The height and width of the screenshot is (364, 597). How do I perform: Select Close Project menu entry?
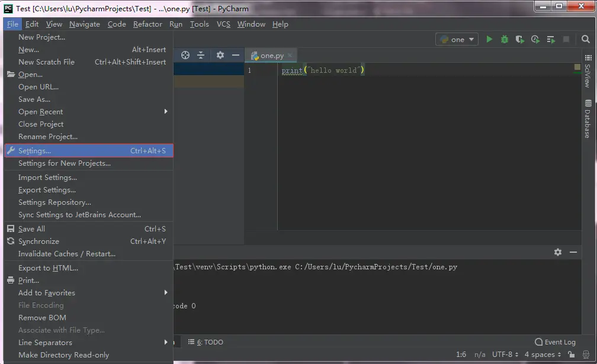(88, 124)
